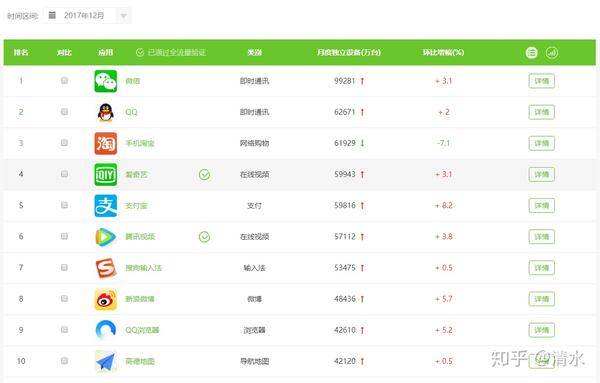Select growth value -7.1
This screenshot has height=383, width=600.
click(443, 143)
